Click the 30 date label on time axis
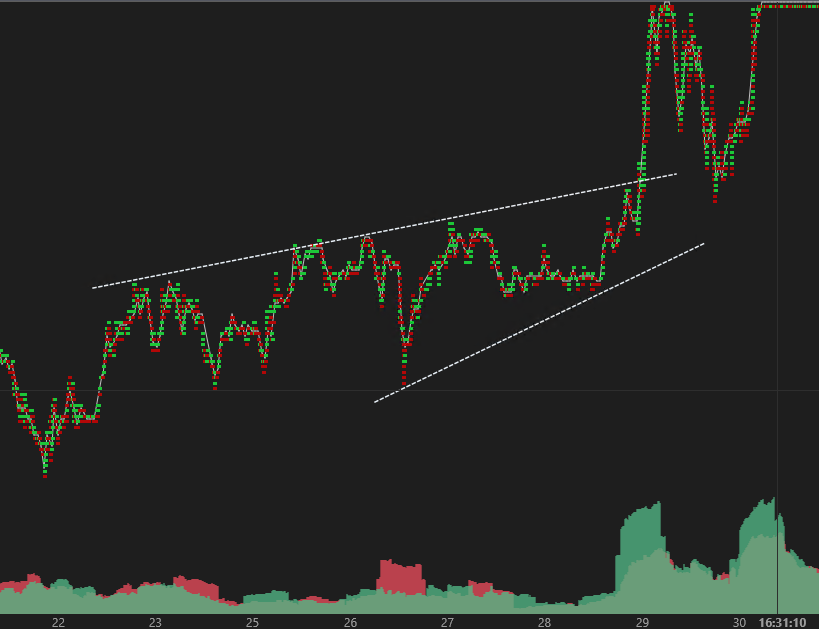819x629 pixels. (x=739, y=623)
